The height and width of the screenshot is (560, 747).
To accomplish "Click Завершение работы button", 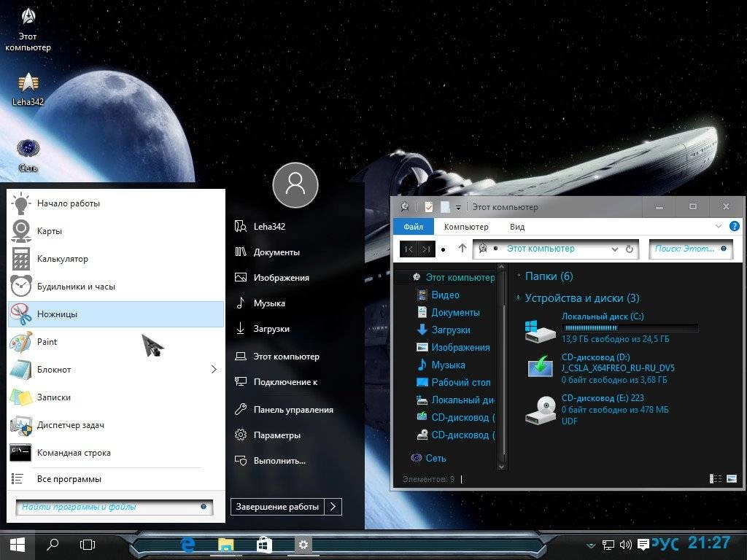I will [x=277, y=507].
